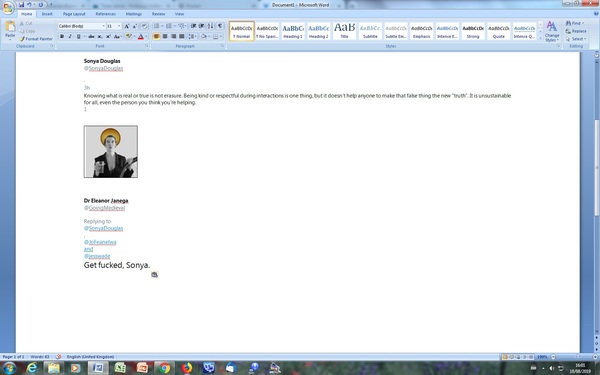Centre the paragraph text

(165, 36)
